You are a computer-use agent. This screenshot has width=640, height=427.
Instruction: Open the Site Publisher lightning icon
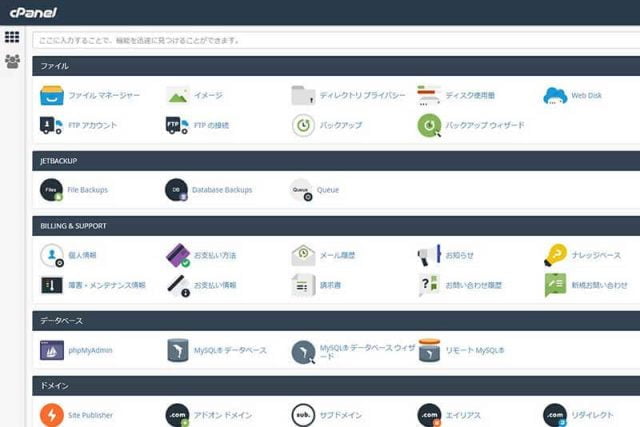click(52, 415)
